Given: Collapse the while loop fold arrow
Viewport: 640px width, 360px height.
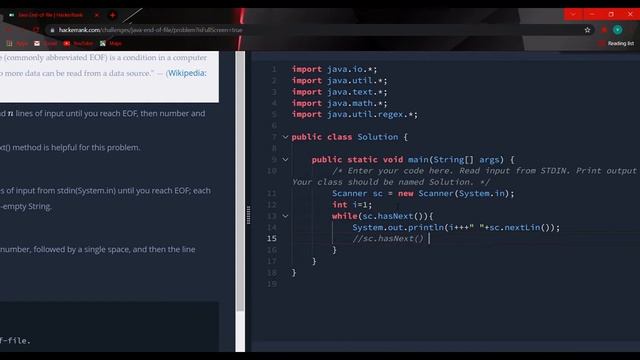Looking at the screenshot, I should (285, 216).
